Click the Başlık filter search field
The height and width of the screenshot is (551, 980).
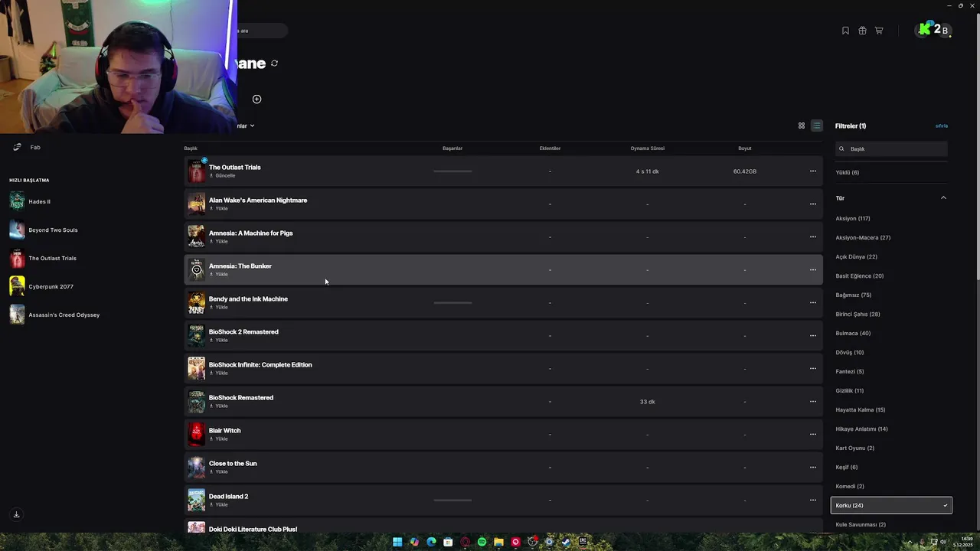pyautogui.click(x=891, y=148)
